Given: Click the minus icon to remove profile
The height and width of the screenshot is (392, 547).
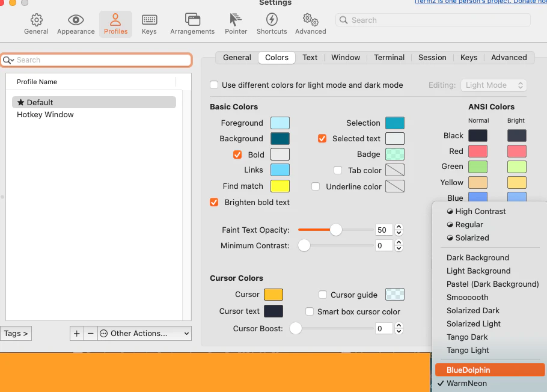Looking at the screenshot, I should click(x=90, y=333).
